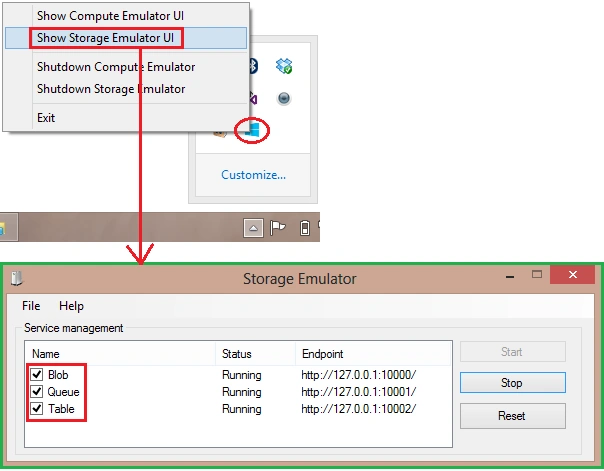604x471 pixels.
Task: Click the Running status of Blob
Action: 242,375
